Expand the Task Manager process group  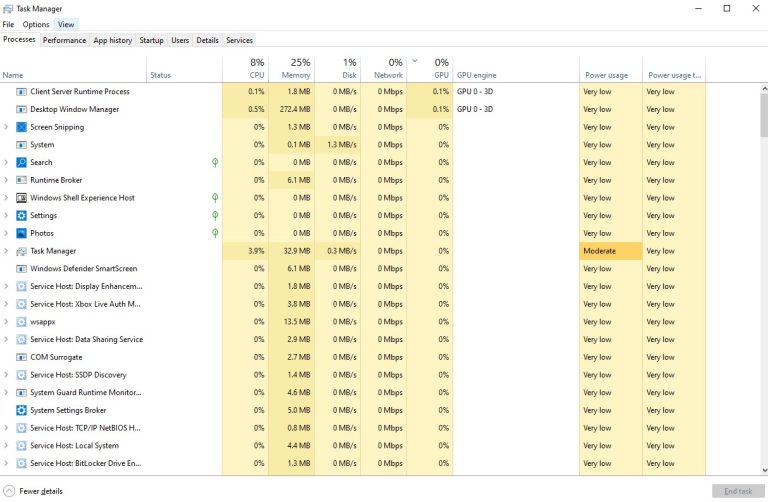tap(6, 251)
